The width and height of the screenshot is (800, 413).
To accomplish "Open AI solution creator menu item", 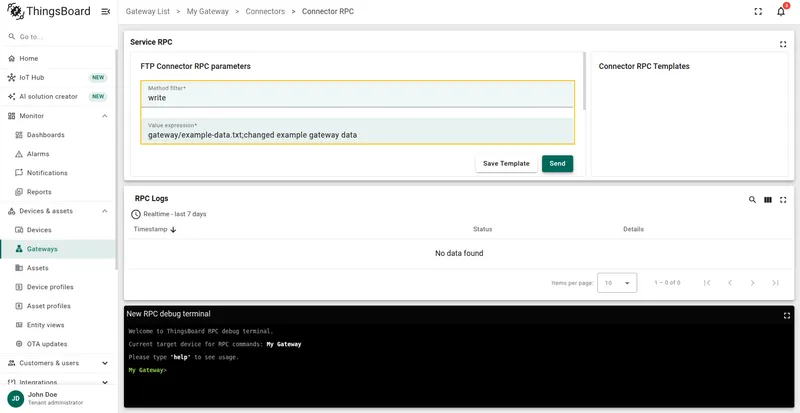I will click(x=59, y=96).
